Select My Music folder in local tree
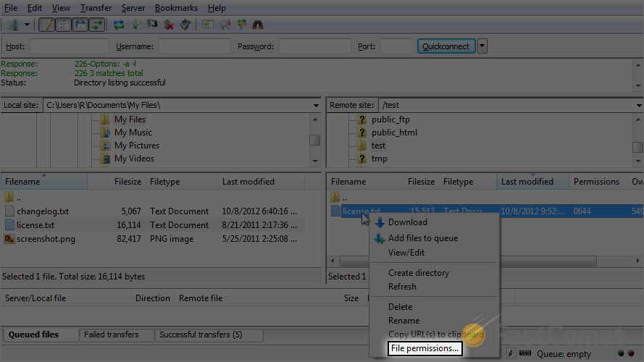Viewport: 644px width, 362px height. pos(133,132)
